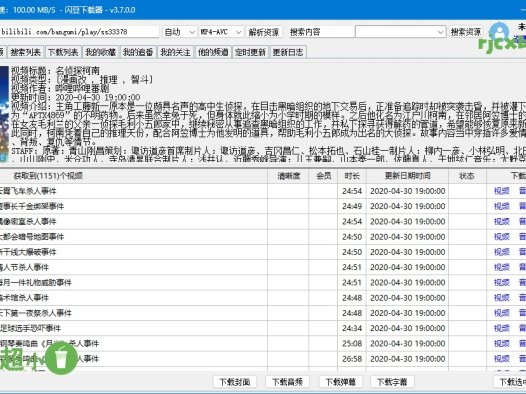Click 视频 link for 偶像密室杀人事件

click(502, 222)
